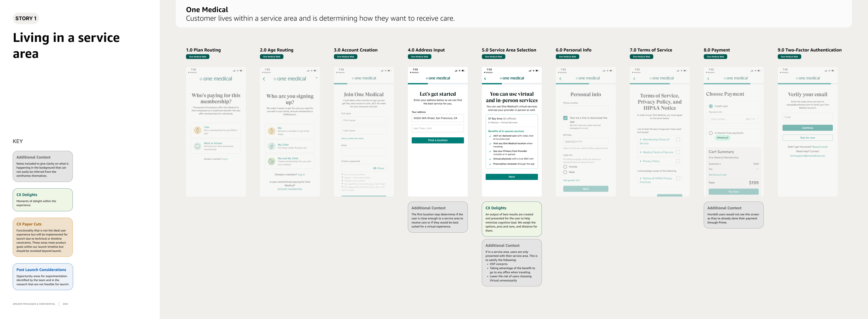This screenshot has height=319, width=868.
Task: Expand Privacy Policy chevron
Action: pyautogui.click(x=641, y=161)
